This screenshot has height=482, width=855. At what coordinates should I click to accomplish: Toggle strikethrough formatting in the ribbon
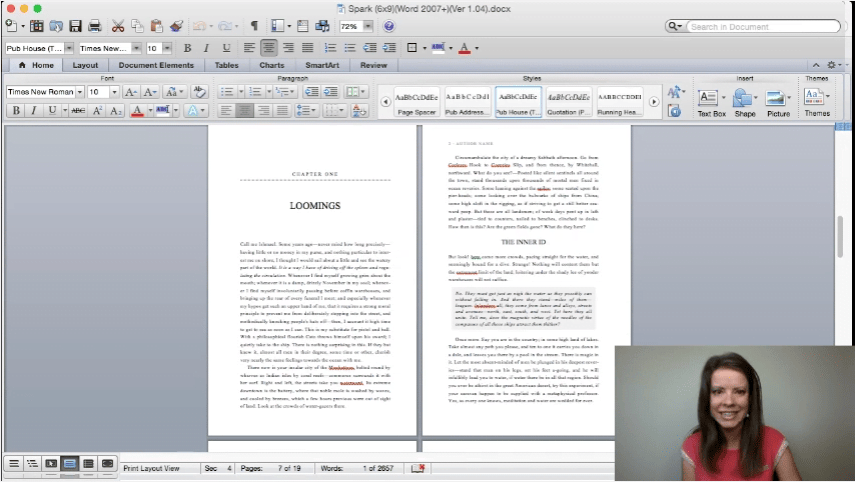coord(77,111)
